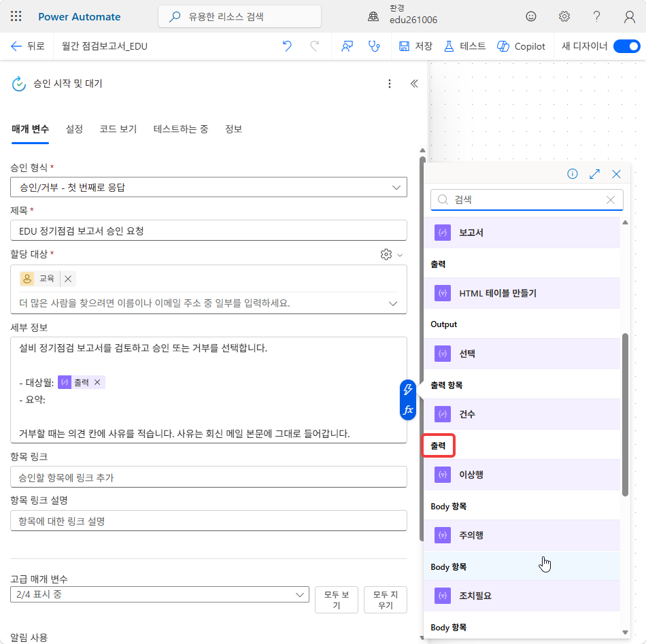
Task: Remove the 교육 assignee chip
Action: click(x=68, y=279)
